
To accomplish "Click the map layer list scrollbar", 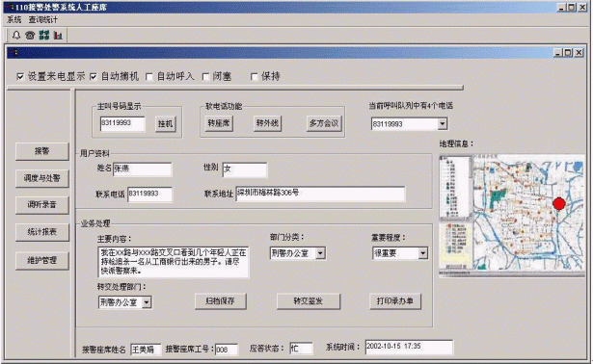I will pos(471,187).
